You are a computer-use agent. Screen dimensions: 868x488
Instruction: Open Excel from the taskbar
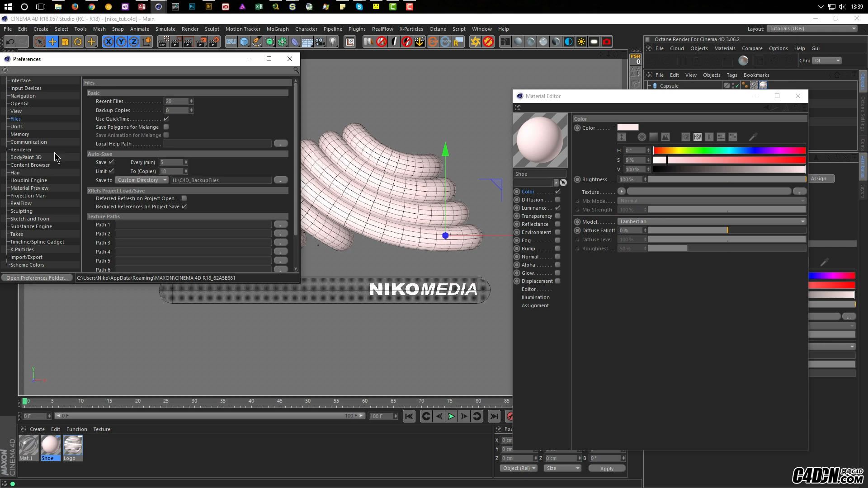pyautogui.click(x=259, y=7)
